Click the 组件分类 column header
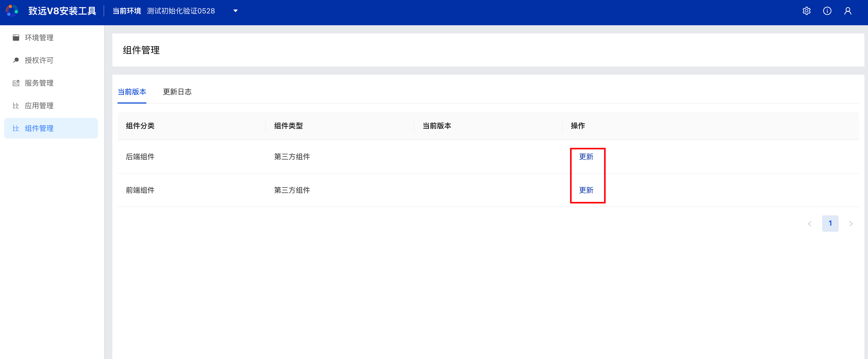This screenshot has width=868, height=359. point(140,126)
